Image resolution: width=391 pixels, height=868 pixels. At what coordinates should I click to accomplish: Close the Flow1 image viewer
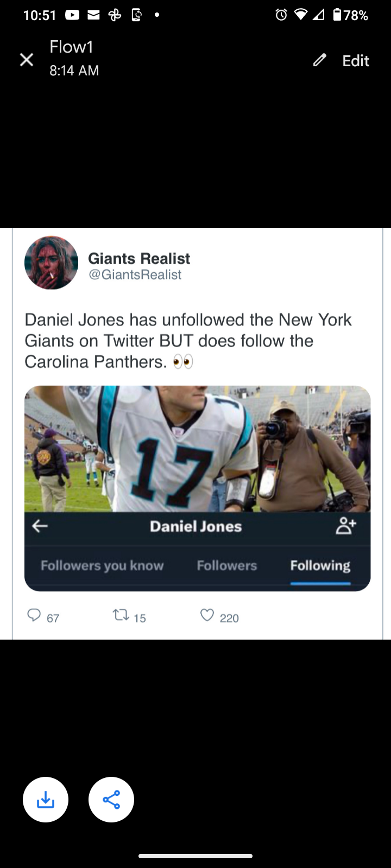coord(27,60)
